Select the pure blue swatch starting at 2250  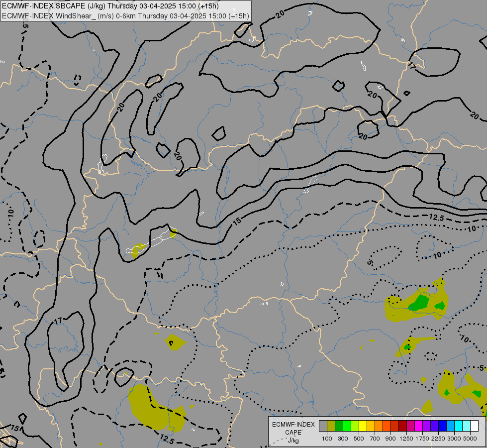pyautogui.click(x=442, y=426)
